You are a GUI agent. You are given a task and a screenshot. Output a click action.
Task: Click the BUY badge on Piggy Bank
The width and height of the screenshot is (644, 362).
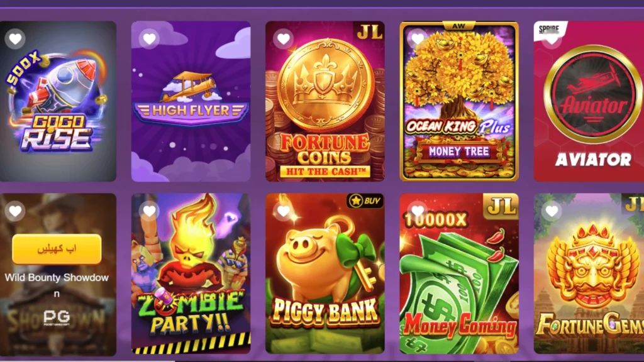[x=365, y=200]
